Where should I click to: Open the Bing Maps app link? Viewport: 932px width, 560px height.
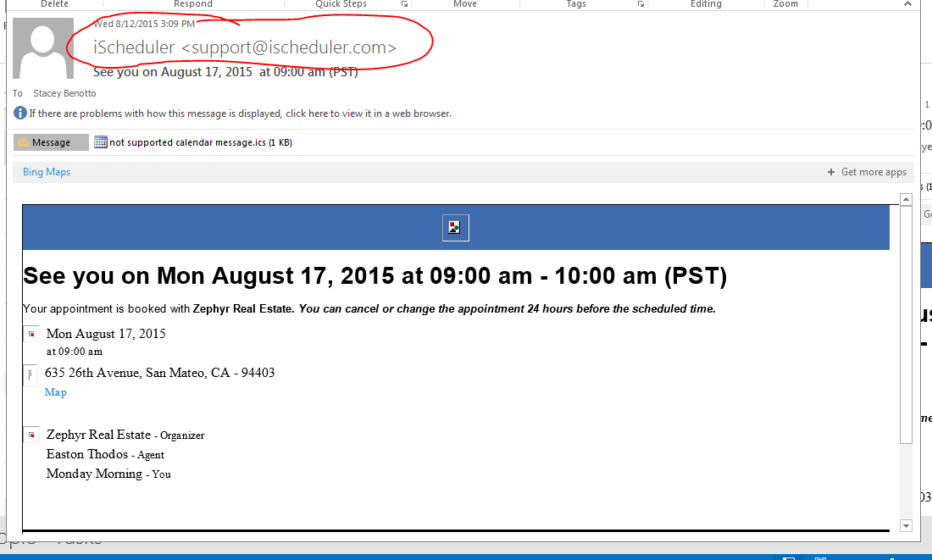pyautogui.click(x=47, y=172)
